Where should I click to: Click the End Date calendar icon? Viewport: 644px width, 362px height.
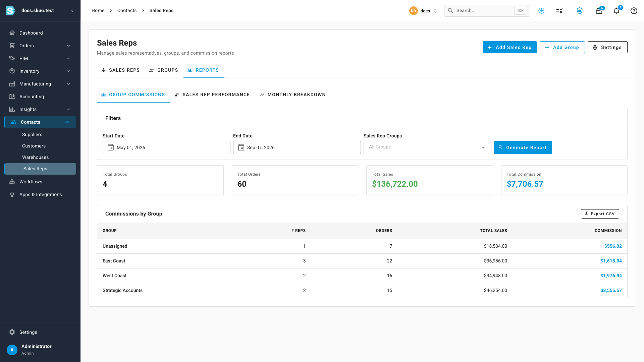click(x=241, y=147)
